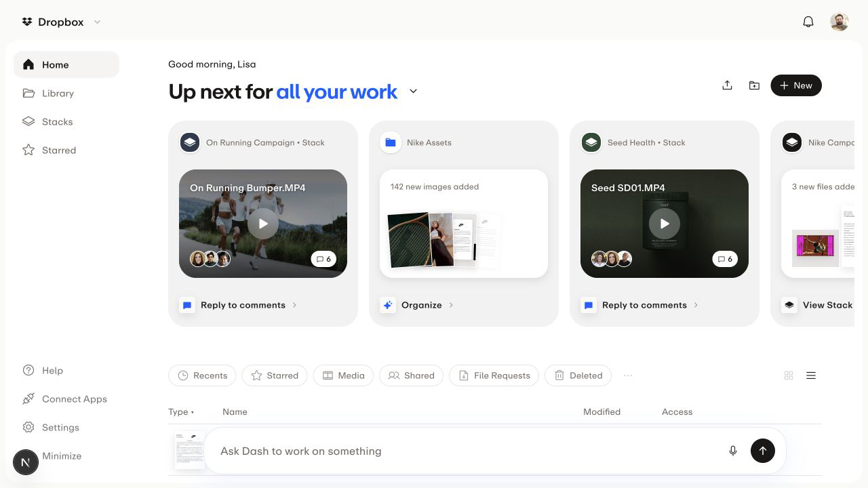Image resolution: width=868 pixels, height=488 pixels.
Task: Click the send arrow button in Dash bar
Action: (x=763, y=451)
